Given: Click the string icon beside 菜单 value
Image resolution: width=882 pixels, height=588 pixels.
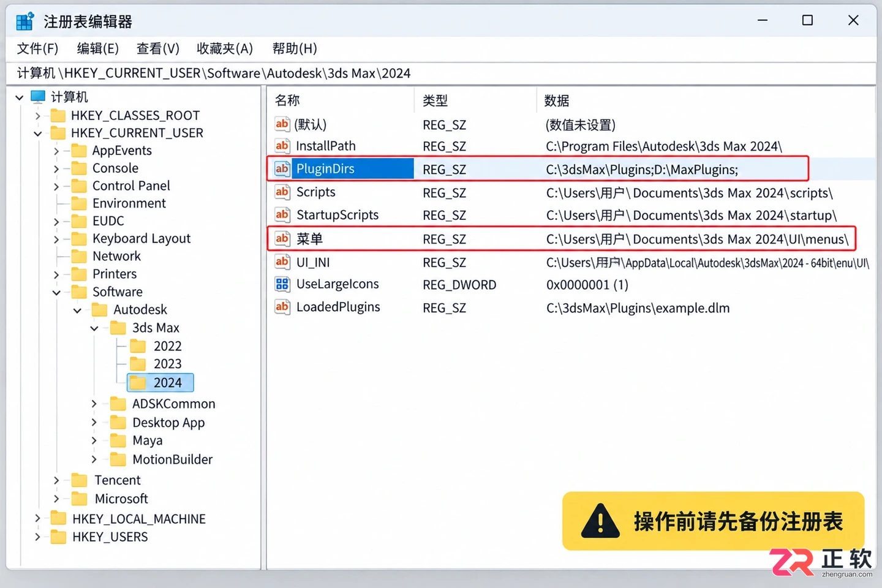Looking at the screenshot, I should pos(282,238).
